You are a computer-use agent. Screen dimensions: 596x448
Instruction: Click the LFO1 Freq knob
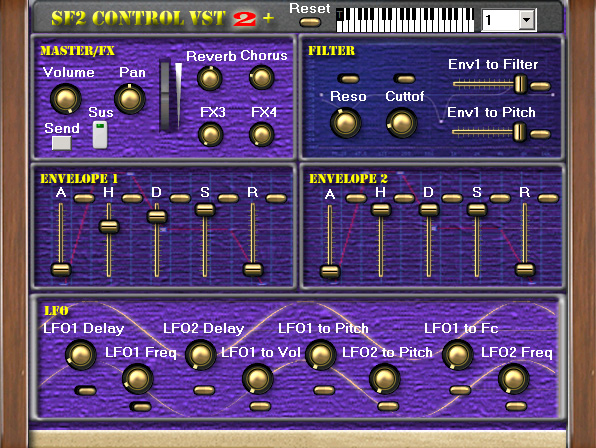138,379
